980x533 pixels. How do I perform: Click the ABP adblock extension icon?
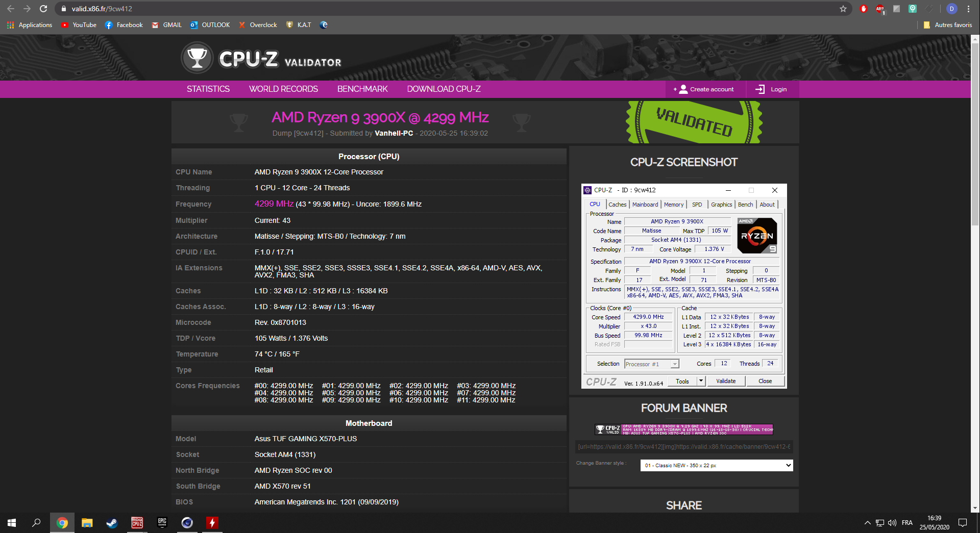[x=880, y=9]
